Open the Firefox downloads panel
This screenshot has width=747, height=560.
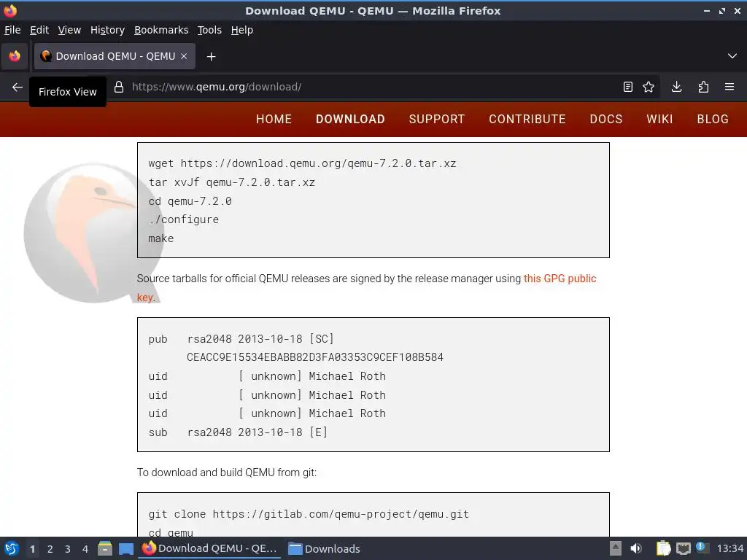(x=676, y=87)
